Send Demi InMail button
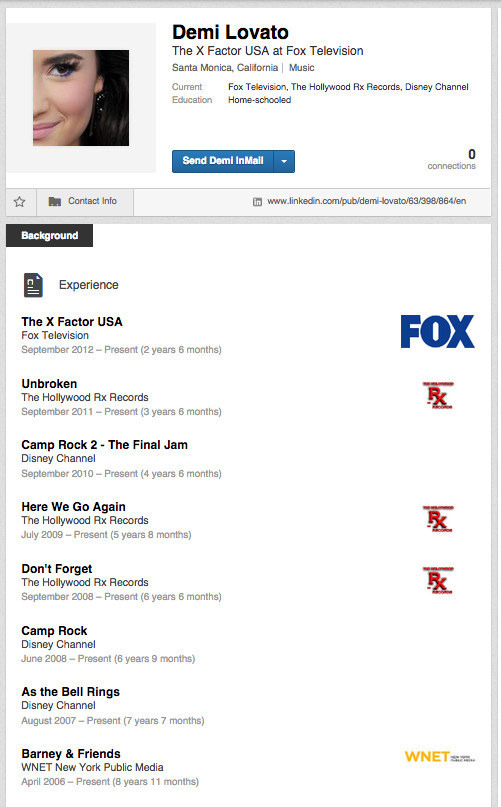501x807 pixels. 223,161
